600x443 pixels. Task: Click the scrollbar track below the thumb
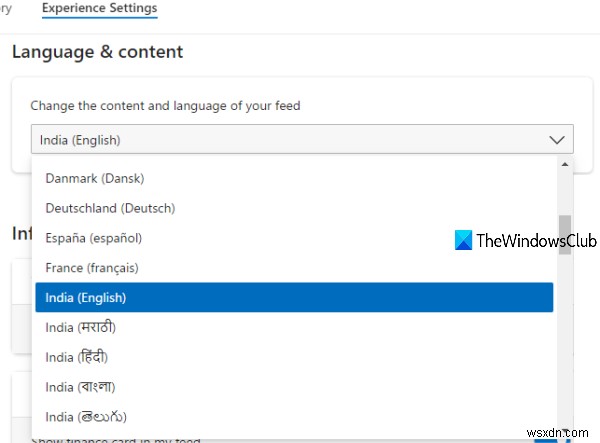(565, 340)
